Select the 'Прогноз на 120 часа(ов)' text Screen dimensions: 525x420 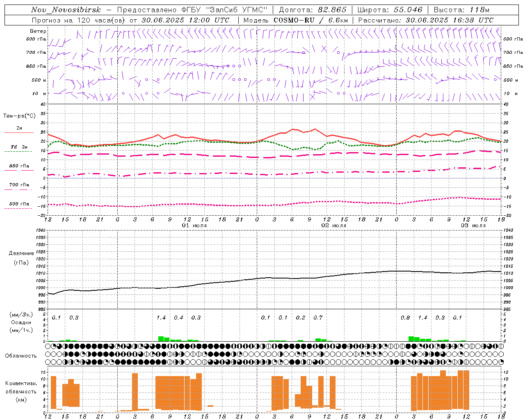[x=79, y=20]
